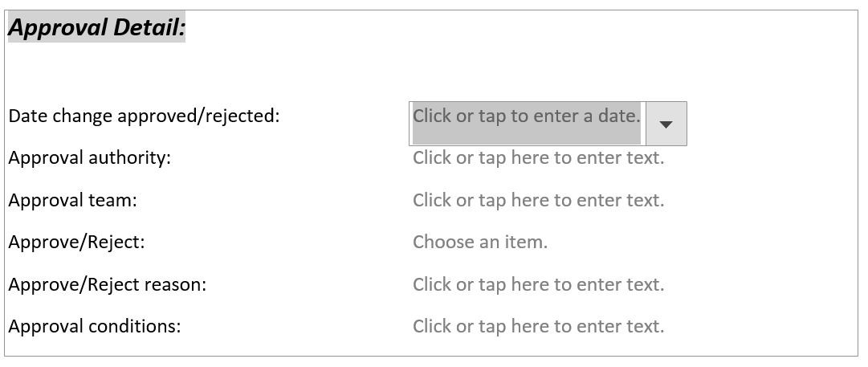The width and height of the screenshot is (868, 367).
Task: Click the 'enter a date' placeholder field
Action: (x=526, y=116)
